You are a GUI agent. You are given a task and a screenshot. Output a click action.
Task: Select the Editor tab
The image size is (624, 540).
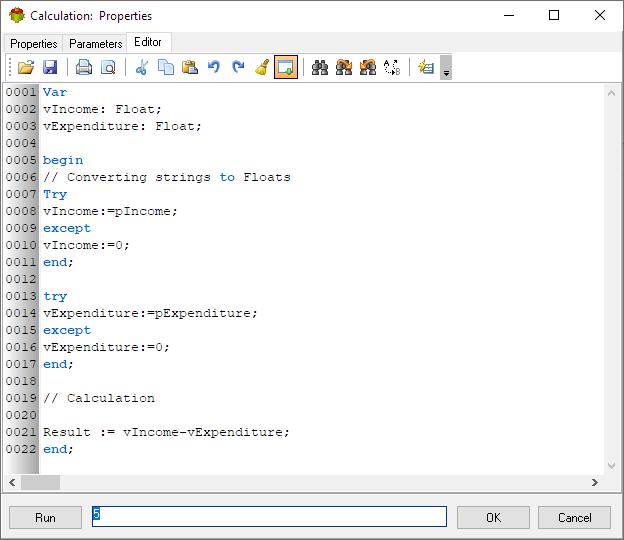click(148, 42)
